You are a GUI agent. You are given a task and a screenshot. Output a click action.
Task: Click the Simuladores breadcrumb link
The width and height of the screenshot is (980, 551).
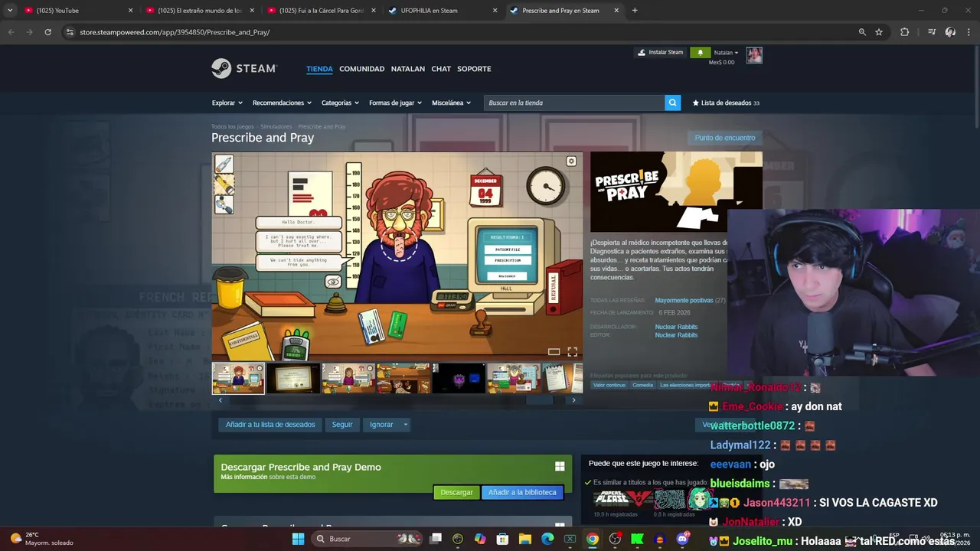click(x=276, y=126)
